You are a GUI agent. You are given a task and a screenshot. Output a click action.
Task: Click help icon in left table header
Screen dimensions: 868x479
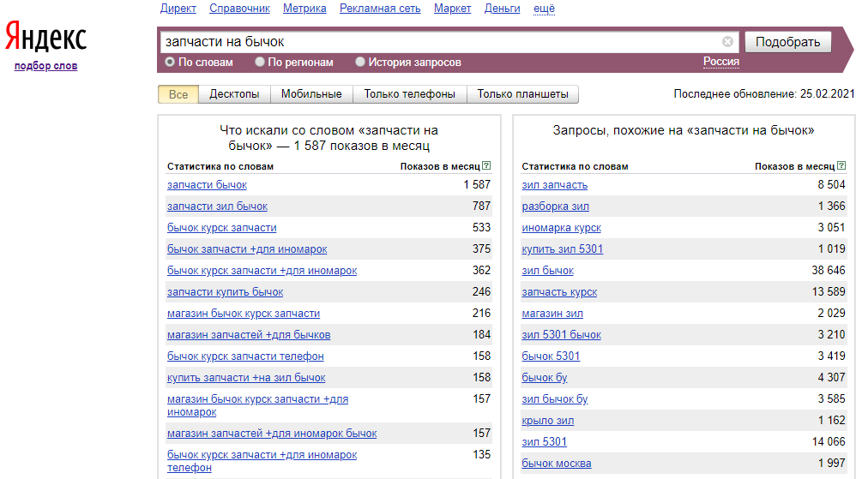486,165
